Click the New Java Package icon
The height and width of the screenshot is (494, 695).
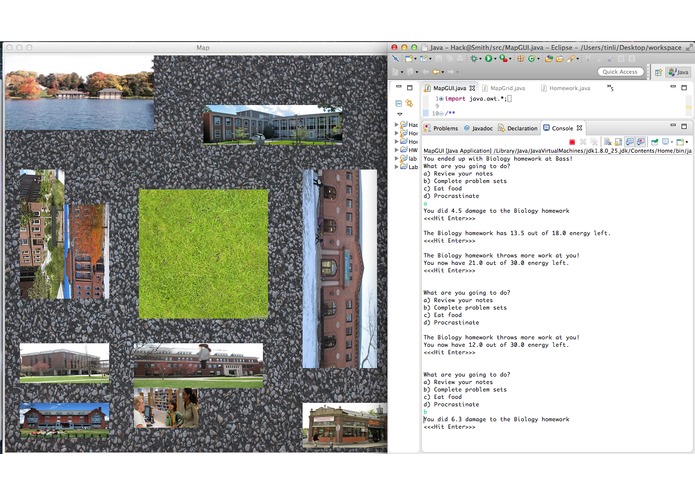click(x=521, y=58)
